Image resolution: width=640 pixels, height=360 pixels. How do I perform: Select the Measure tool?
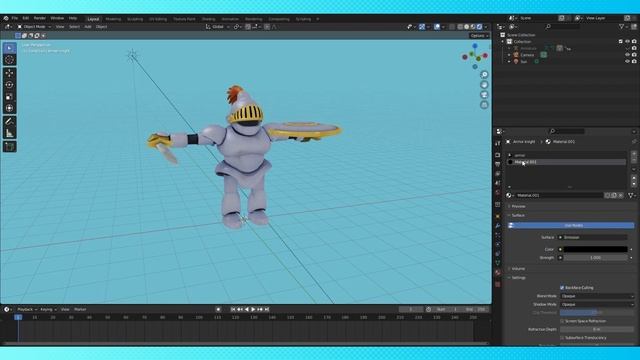[9, 133]
